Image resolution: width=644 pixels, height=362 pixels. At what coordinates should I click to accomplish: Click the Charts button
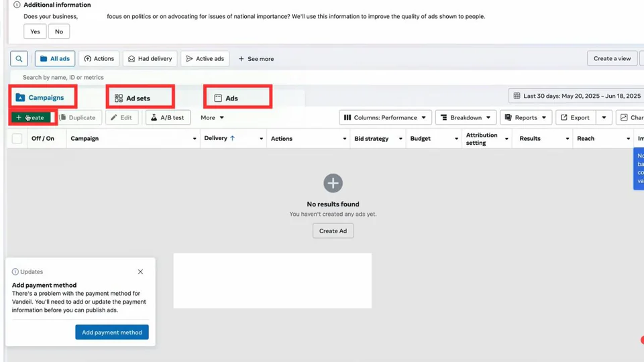click(631, 117)
